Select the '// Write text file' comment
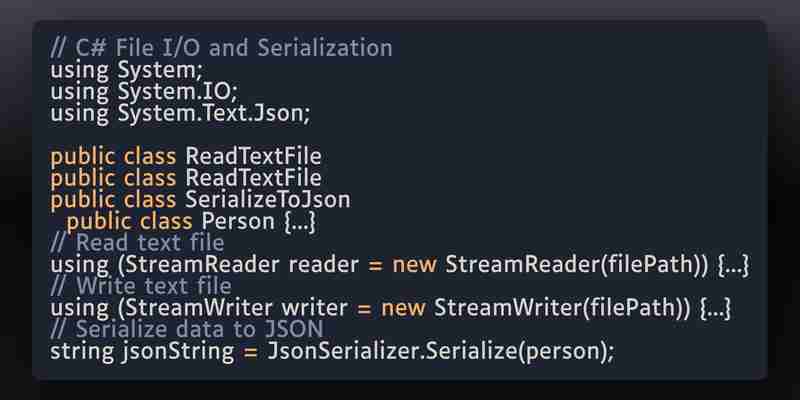Image resolution: width=800 pixels, height=400 pixels. coord(141,286)
